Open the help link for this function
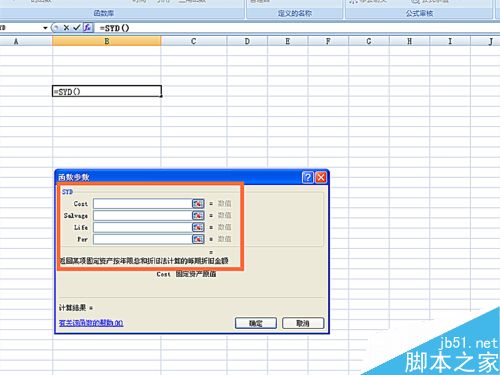500x375 pixels. [x=91, y=323]
